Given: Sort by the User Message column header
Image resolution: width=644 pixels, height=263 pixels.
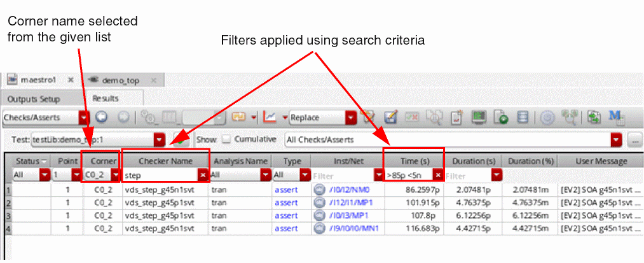Looking at the screenshot, I should (x=600, y=161).
